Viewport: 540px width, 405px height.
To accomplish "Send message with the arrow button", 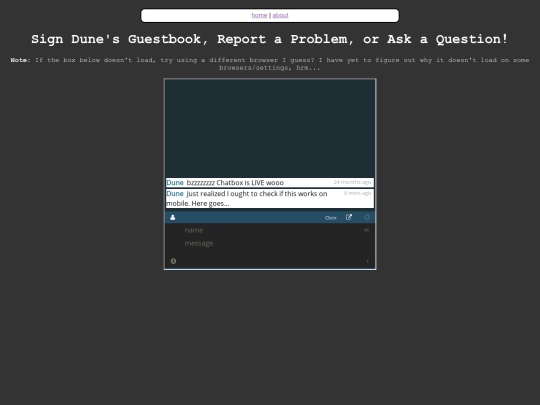I will [x=367, y=261].
